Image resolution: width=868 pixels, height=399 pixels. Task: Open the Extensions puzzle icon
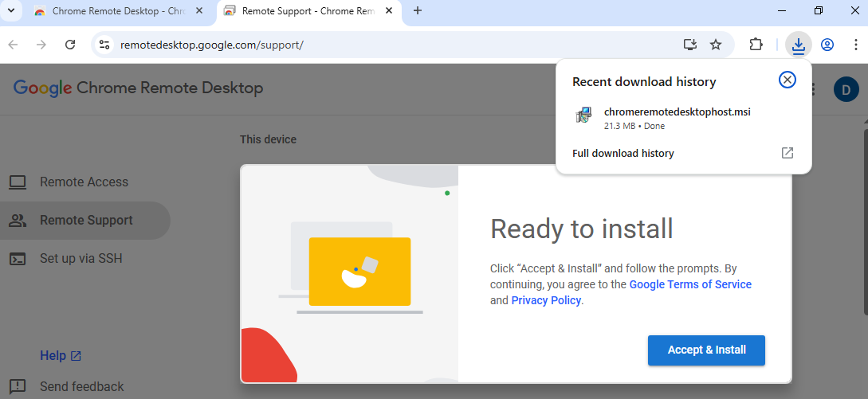click(x=756, y=45)
